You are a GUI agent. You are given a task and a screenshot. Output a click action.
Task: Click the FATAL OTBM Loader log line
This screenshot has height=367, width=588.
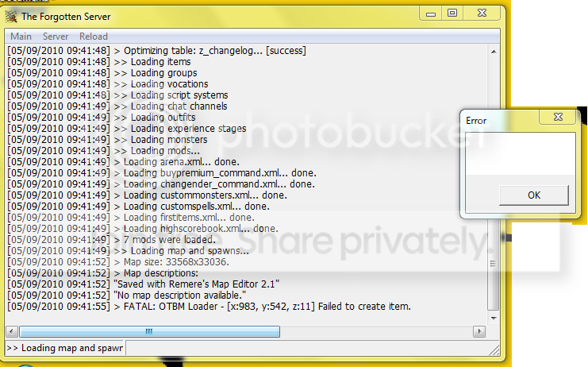(209, 307)
